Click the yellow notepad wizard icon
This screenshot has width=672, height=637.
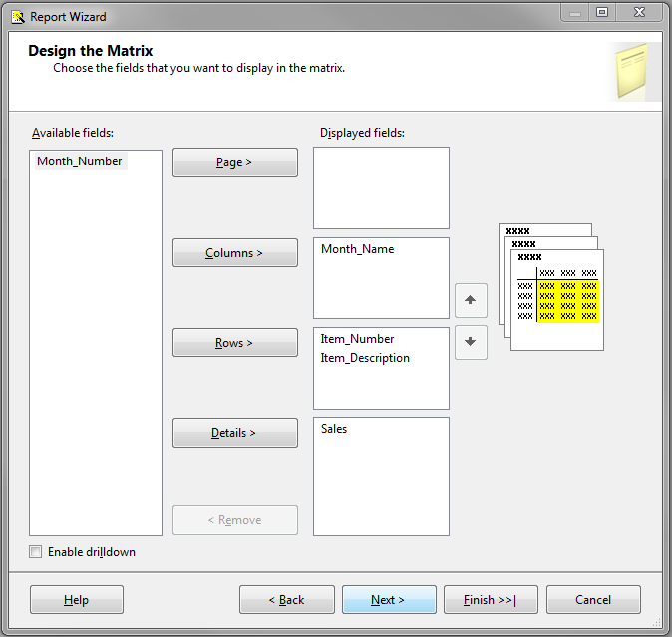coord(632,71)
